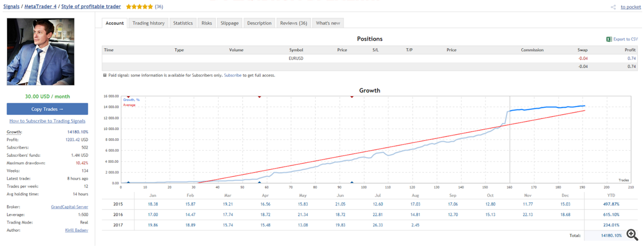
Task: Click the trader profile photo
Action: coord(40,51)
